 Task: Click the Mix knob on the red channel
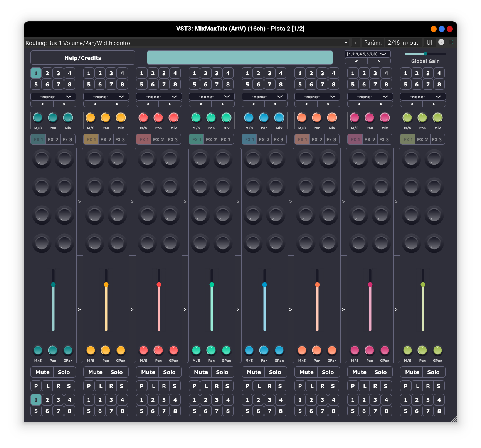pyautogui.click(x=173, y=118)
